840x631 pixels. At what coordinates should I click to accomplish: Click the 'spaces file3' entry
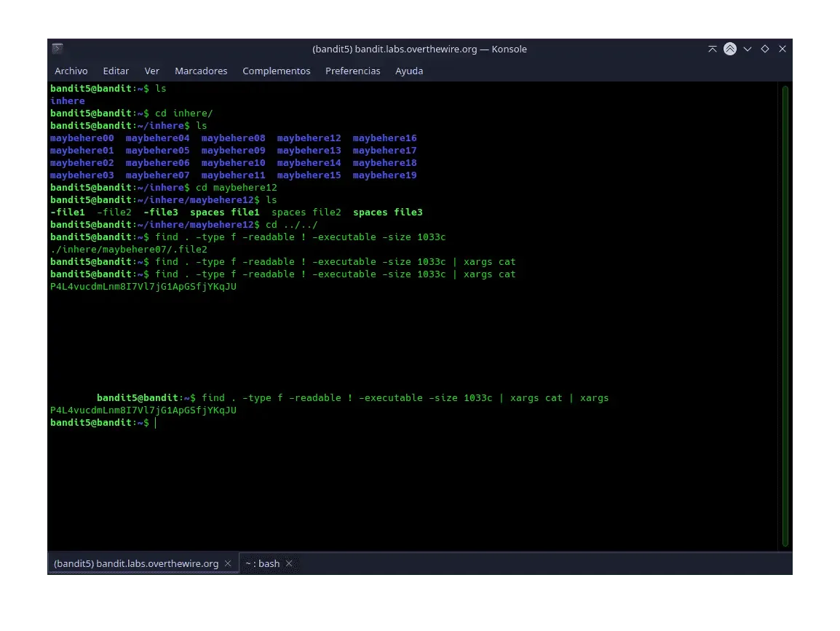(388, 212)
